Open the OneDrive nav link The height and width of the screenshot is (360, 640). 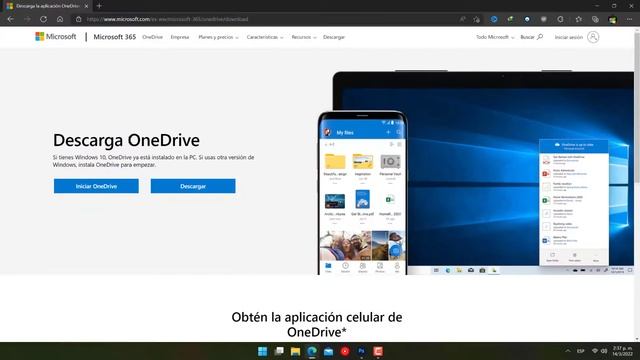pos(152,37)
